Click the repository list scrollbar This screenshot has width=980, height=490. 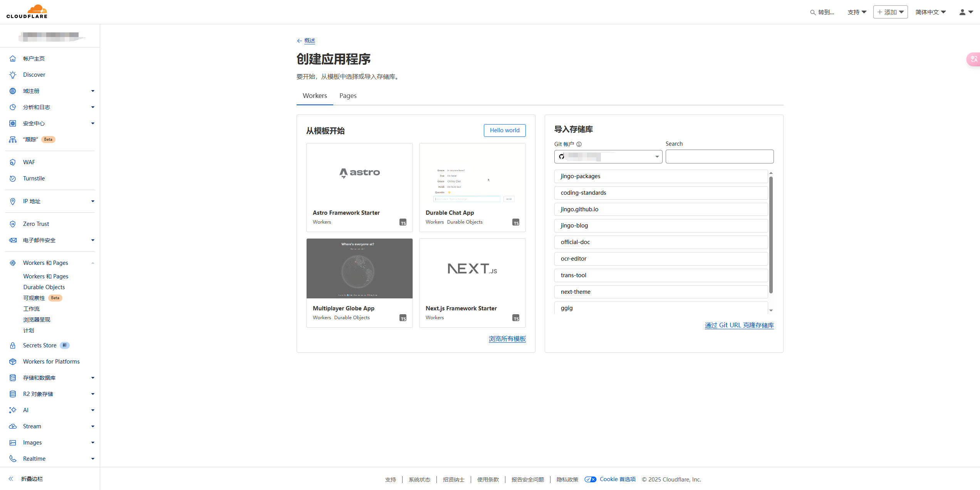coord(771,235)
